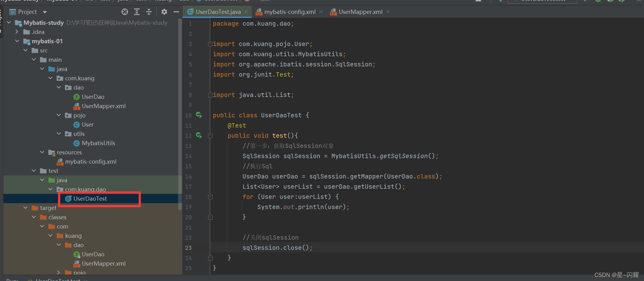644x281 pixels.
Task: Click line number 23 in the gutter
Action: coord(188,248)
